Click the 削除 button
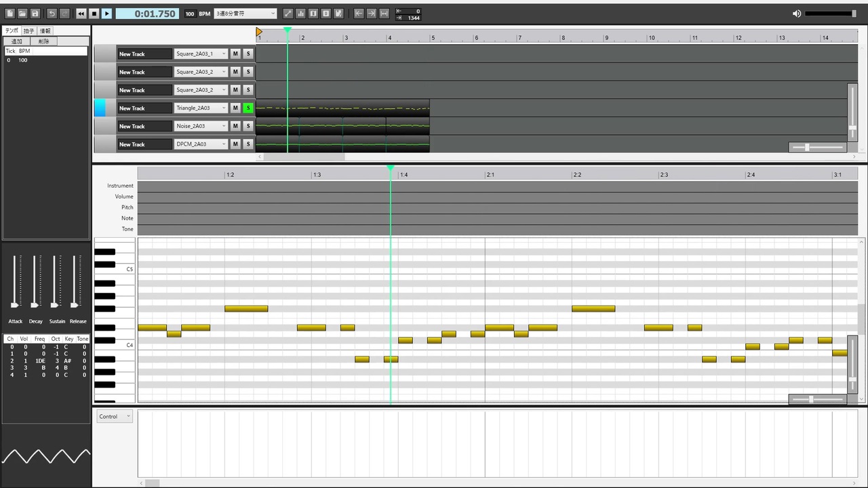Viewport: 868px width, 488px height. point(44,41)
